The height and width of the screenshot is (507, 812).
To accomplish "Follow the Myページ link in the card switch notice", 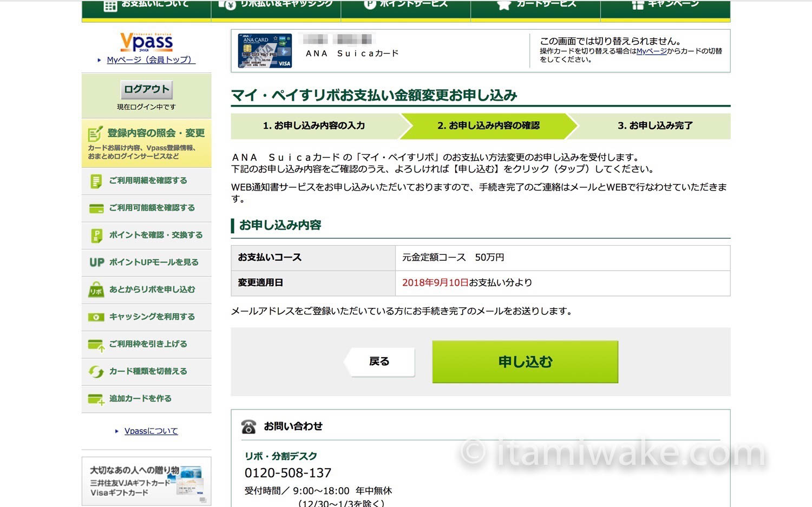I will click(652, 51).
